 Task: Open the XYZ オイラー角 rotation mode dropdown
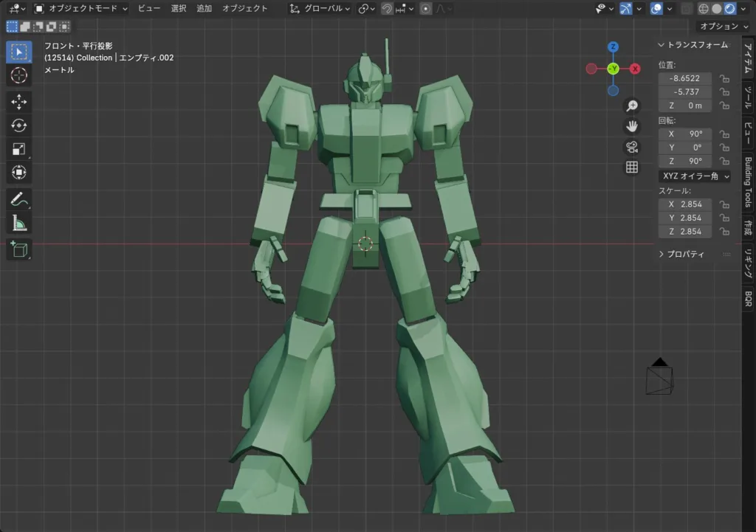coord(694,176)
